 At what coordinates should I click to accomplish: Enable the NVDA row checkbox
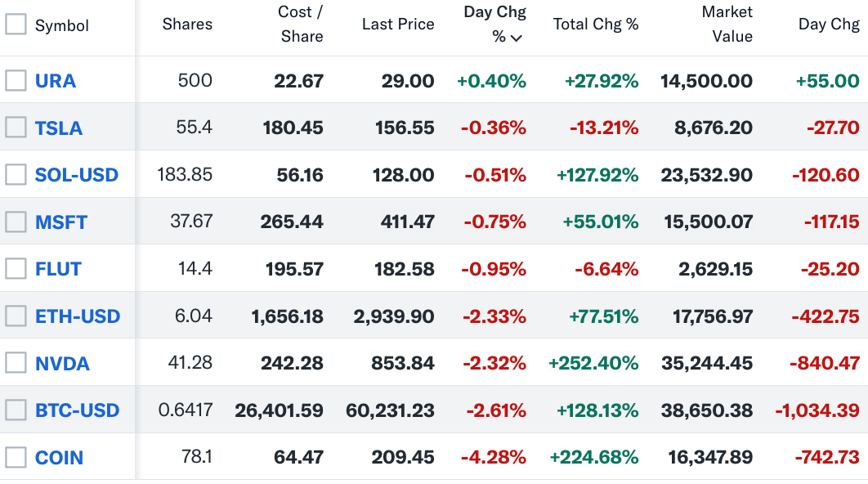(x=16, y=363)
